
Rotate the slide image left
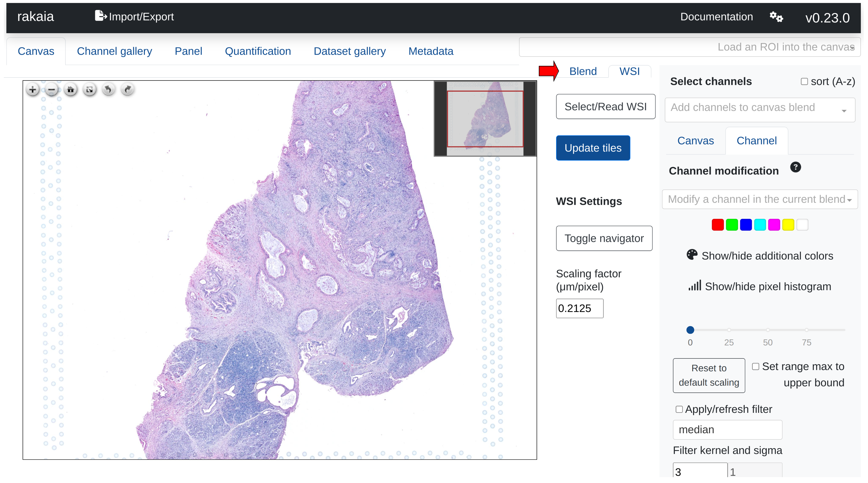pos(108,90)
